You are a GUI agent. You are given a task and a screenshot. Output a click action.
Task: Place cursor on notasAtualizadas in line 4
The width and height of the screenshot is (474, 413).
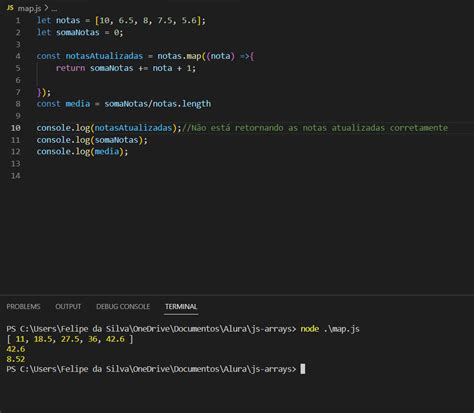[104, 56]
